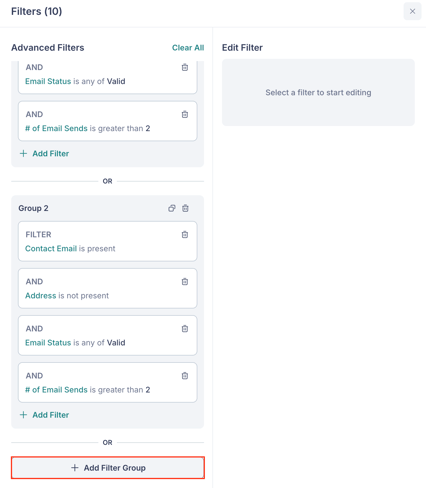The image size is (426, 488).
Task: Click the Group 2 header label
Action: 33,208
